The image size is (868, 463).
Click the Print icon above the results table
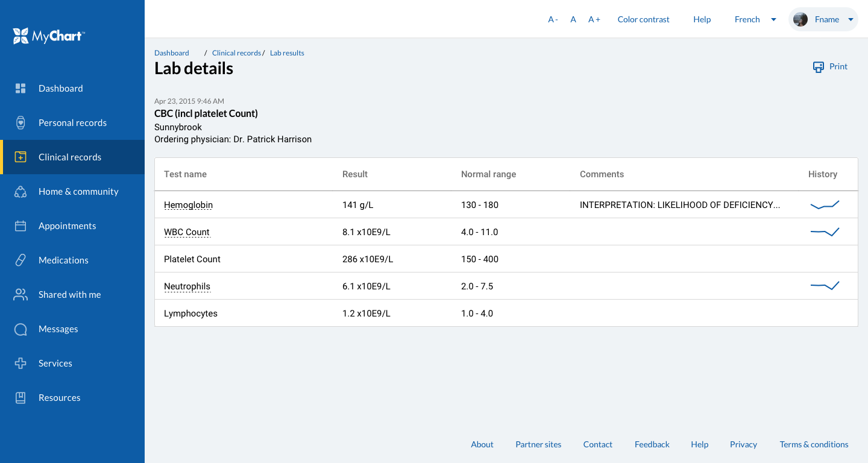click(818, 67)
